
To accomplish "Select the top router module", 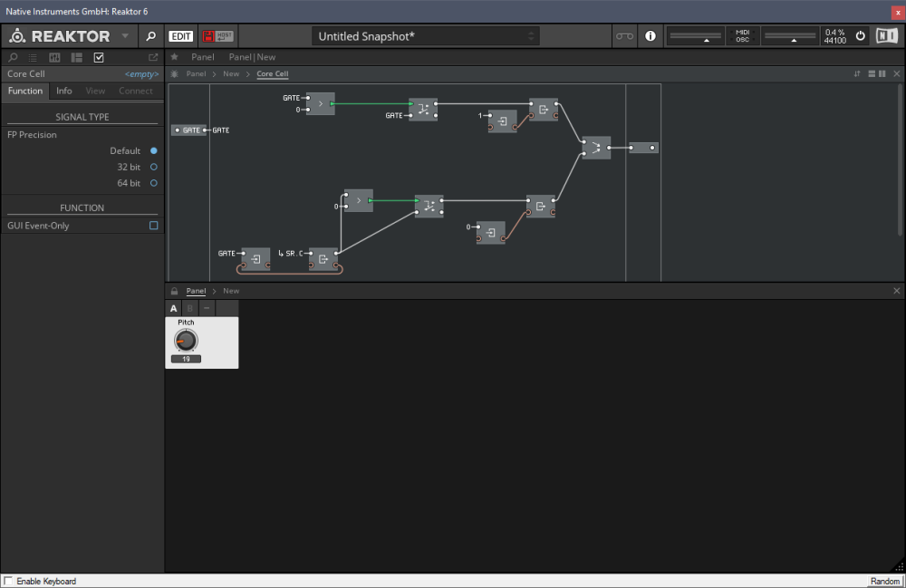I will tap(423, 109).
